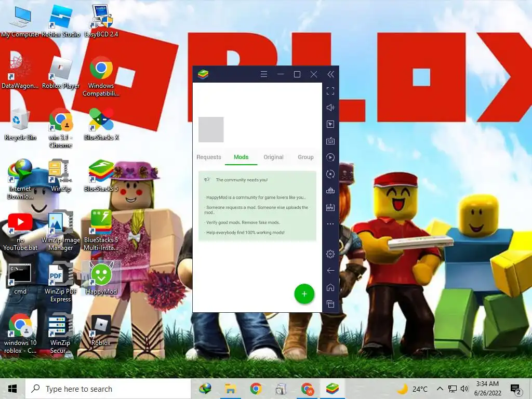Switch to BlueStacks in taskbar
532x399 pixels.
coord(332,389)
